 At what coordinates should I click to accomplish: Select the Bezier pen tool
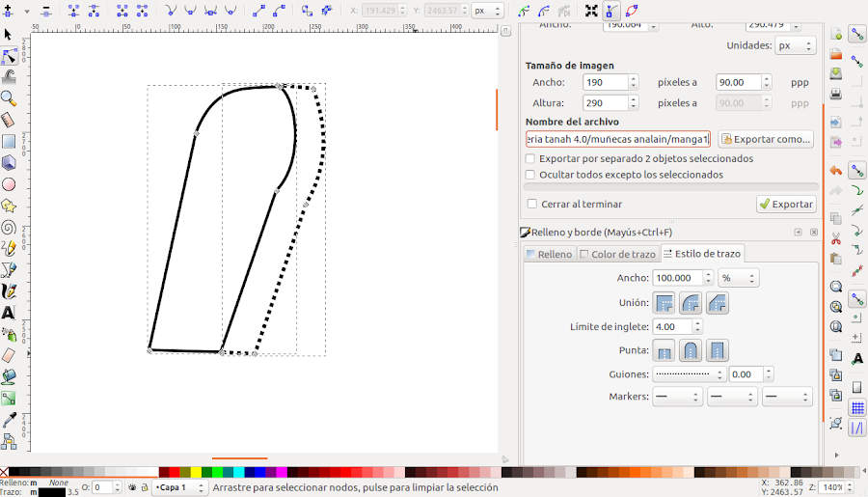click(9, 270)
